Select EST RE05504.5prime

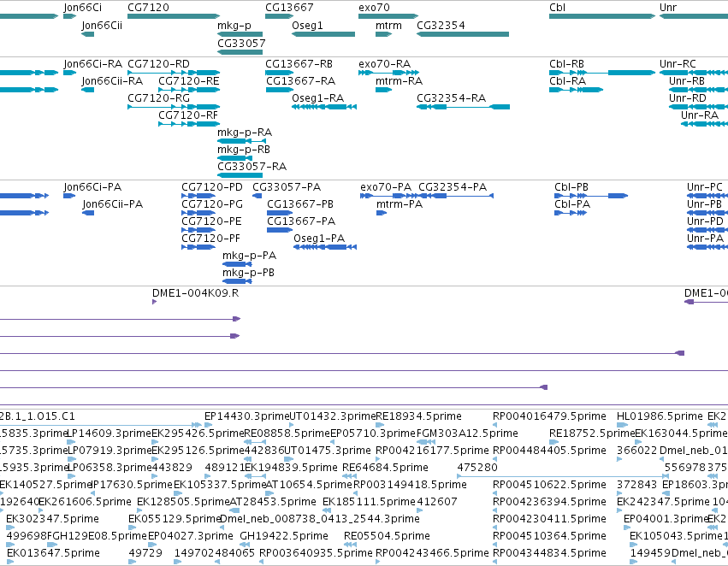coord(387,536)
